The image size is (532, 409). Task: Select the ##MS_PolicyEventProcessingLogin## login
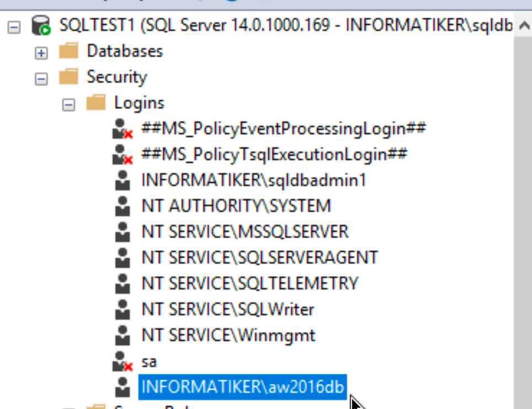coord(284,129)
